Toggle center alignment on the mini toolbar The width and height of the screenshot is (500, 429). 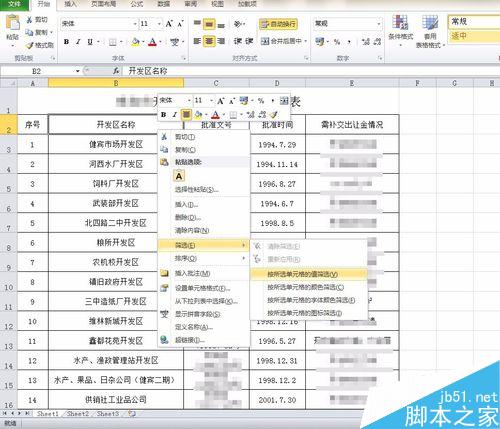click(186, 115)
